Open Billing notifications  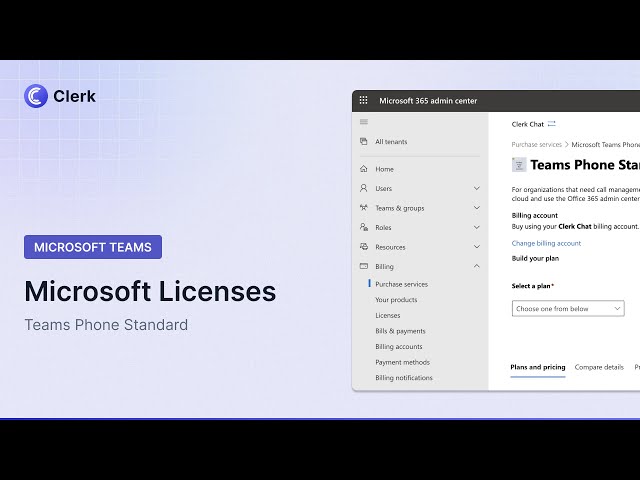pyautogui.click(x=404, y=378)
